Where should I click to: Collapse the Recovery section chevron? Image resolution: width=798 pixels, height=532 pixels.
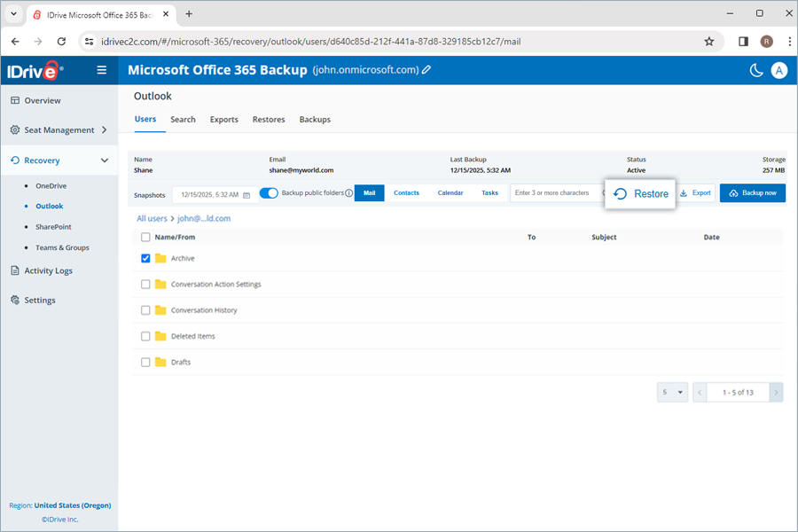pyautogui.click(x=105, y=160)
